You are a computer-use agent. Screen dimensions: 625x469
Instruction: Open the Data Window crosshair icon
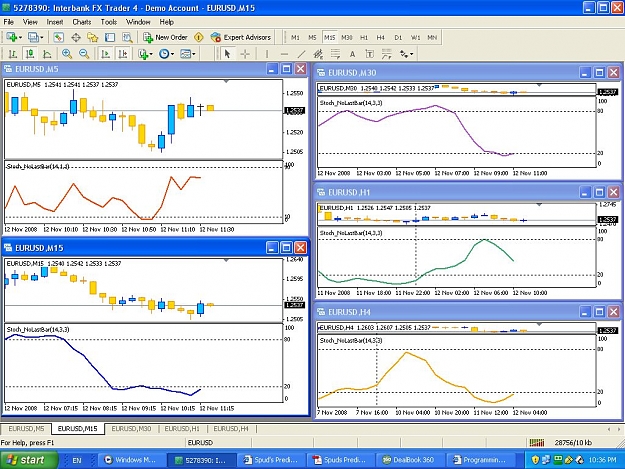point(76,37)
